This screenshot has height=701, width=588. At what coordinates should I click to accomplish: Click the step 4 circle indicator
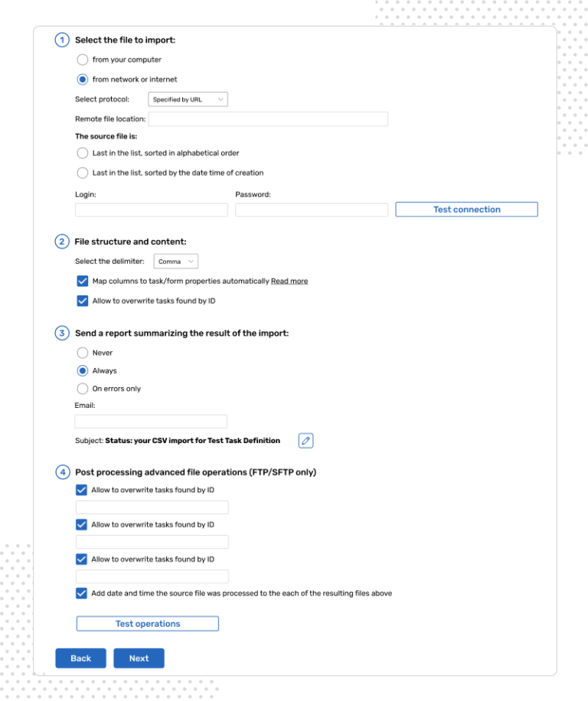pyautogui.click(x=62, y=472)
